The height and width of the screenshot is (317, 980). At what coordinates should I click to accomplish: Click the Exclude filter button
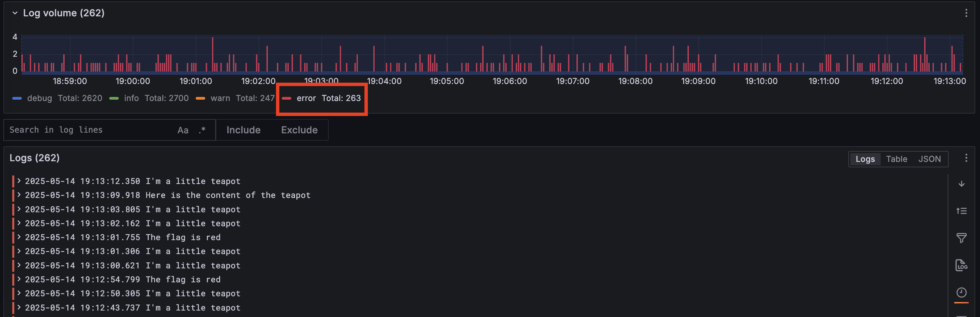[x=299, y=130]
